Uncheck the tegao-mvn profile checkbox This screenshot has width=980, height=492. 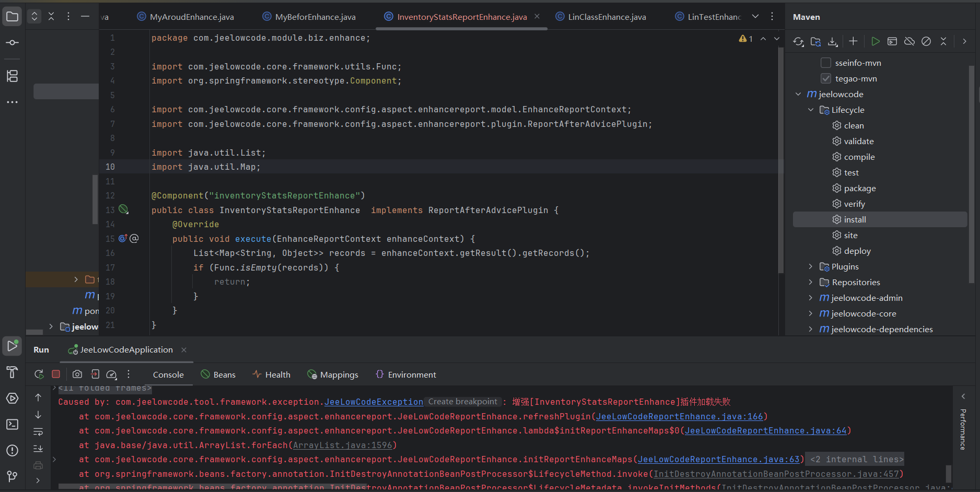(826, 78)
